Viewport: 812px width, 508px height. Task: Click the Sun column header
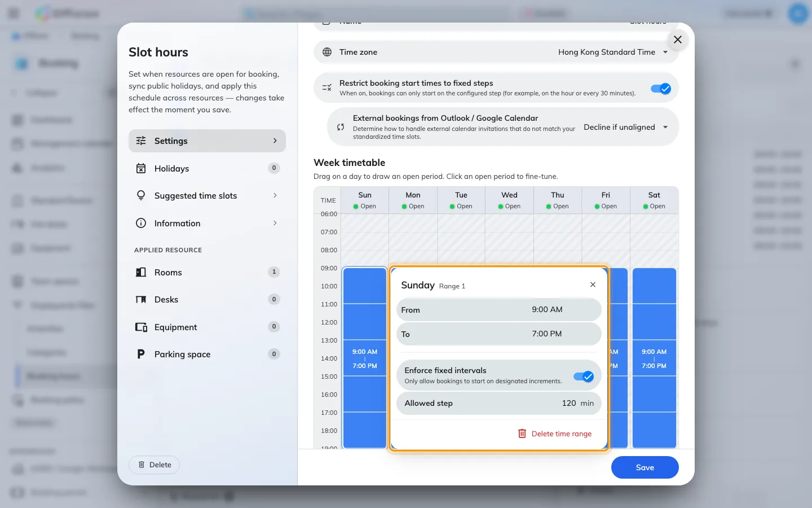click(x=365, y=200)
